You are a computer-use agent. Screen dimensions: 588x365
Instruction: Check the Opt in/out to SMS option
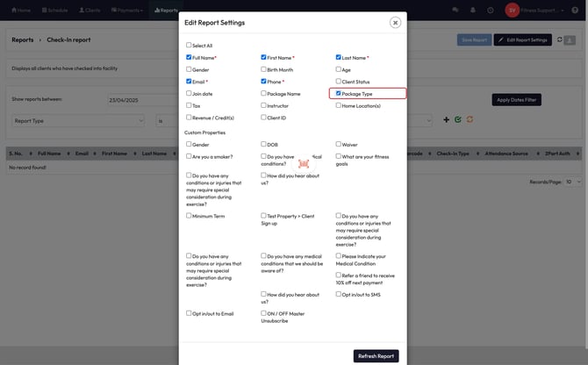pos(339,295)
